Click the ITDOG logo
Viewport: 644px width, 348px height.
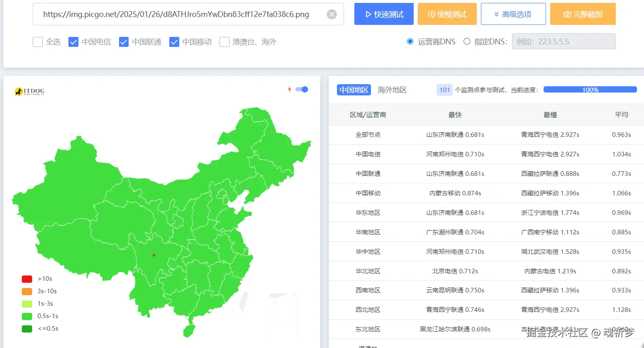29,91
